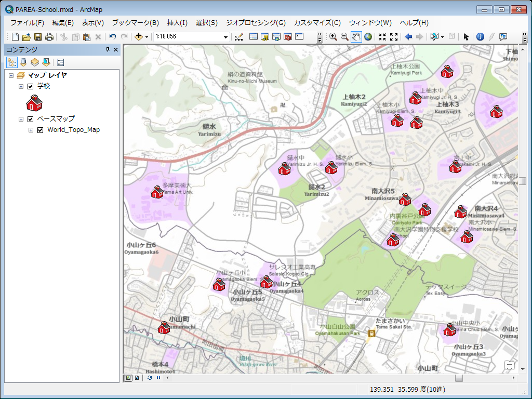Screen dimensions: 532x399
Task: Uncheck the World_Topo_Map layer visibility
Action: [x=41, y=130]
